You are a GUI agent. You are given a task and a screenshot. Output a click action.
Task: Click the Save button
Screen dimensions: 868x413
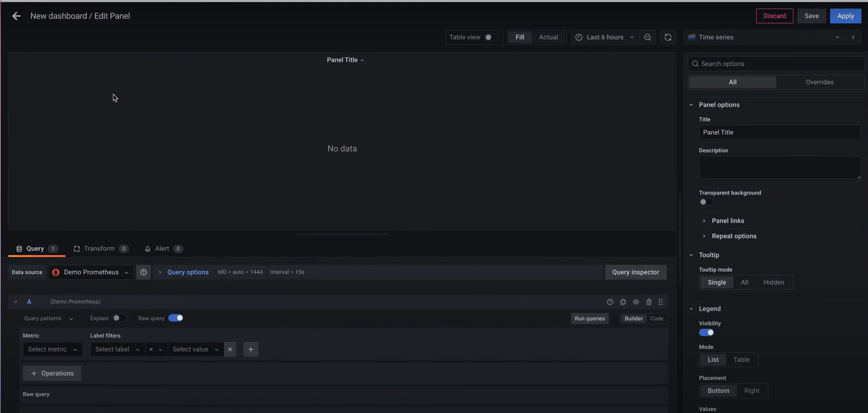pos(812,16)
